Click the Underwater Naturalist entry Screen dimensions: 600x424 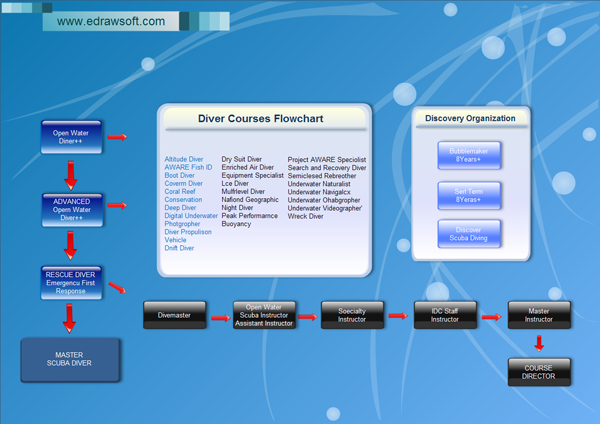319,184
